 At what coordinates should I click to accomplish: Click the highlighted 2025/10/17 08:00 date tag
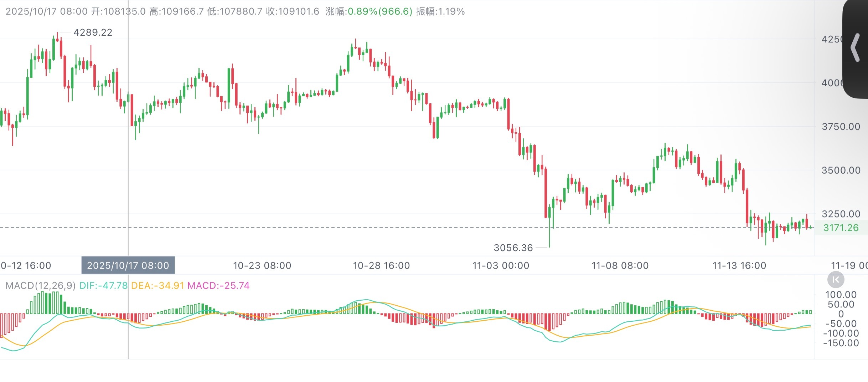click(128, 265)
